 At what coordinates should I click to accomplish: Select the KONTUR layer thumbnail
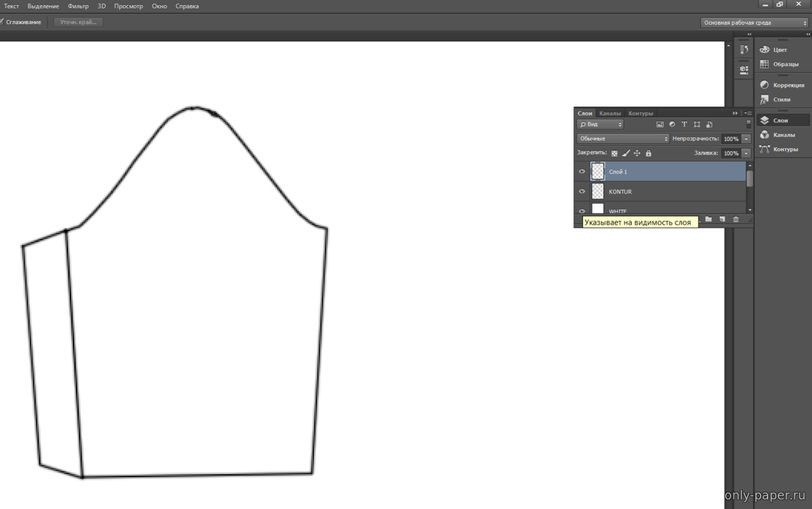tap(598, 191)
